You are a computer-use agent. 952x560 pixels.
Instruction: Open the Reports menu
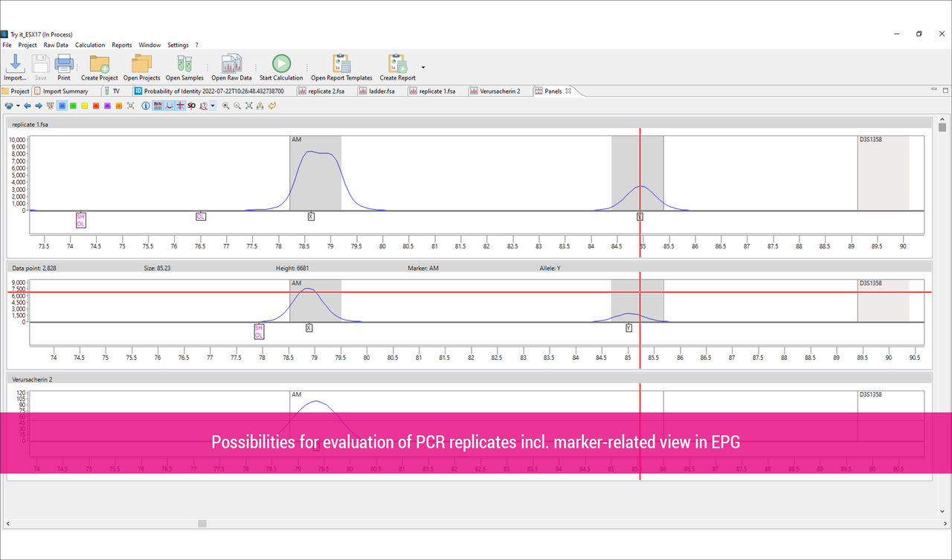click(122, 45)
